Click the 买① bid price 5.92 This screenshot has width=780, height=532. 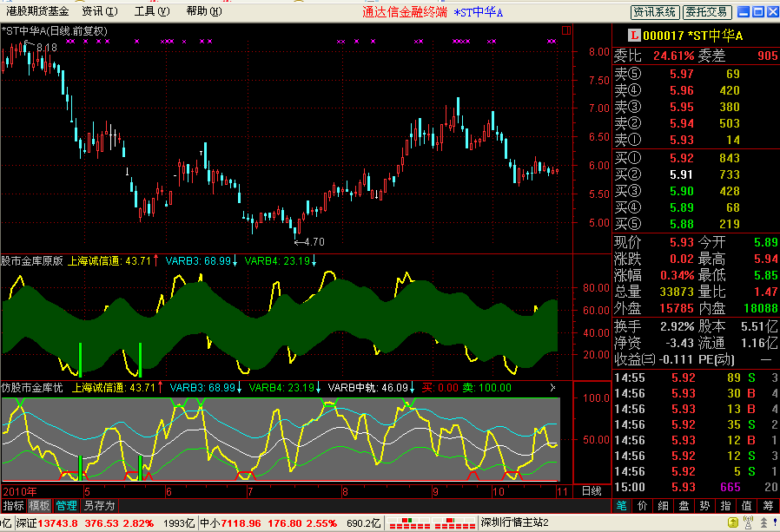[682, 158]
